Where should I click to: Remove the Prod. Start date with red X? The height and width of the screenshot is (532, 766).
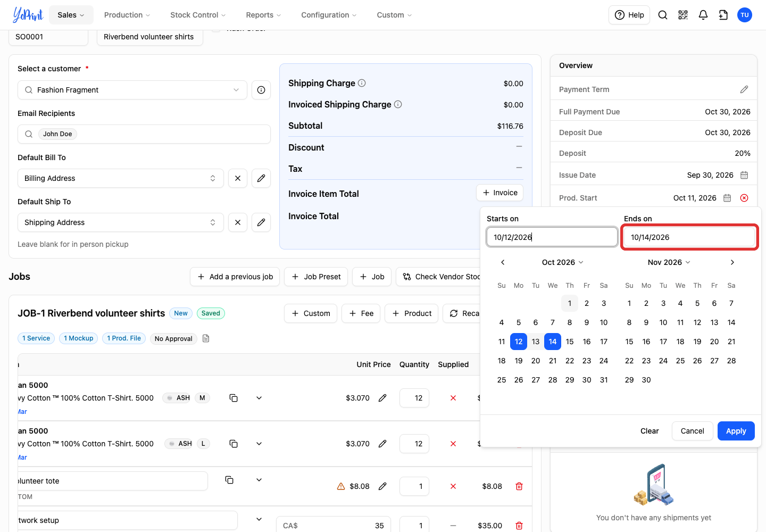(x=744, y=198)
